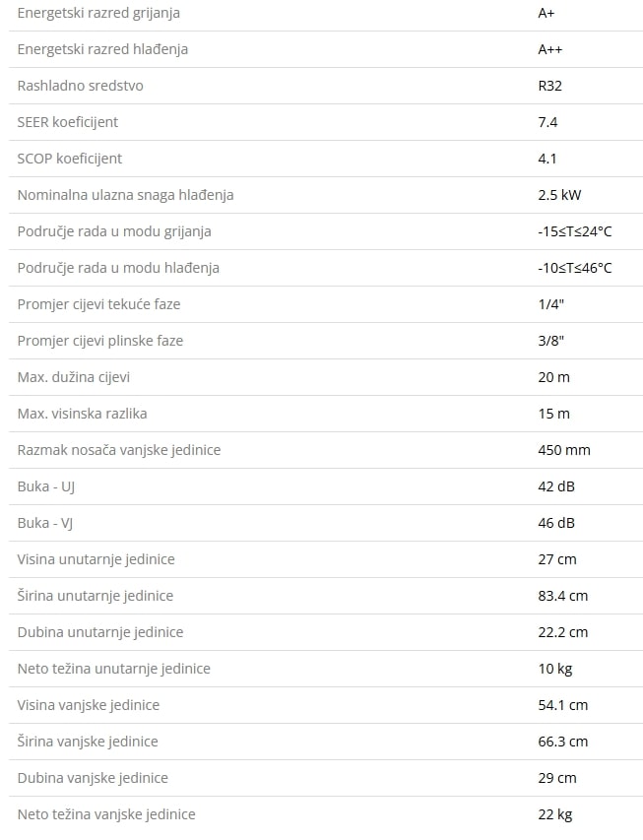This screenshot has height=840, width=643.
Task: Click the 'SEER koeficijent' label
Action: point(67,122)
